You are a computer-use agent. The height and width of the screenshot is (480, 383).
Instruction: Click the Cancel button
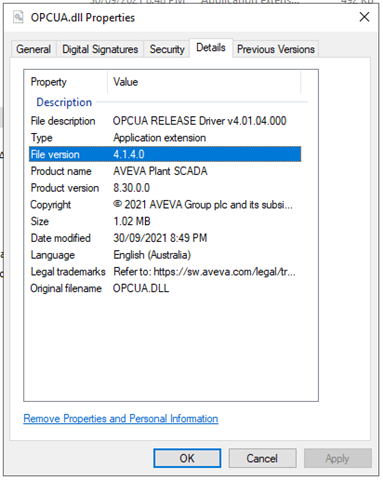[x=262, y=458]
